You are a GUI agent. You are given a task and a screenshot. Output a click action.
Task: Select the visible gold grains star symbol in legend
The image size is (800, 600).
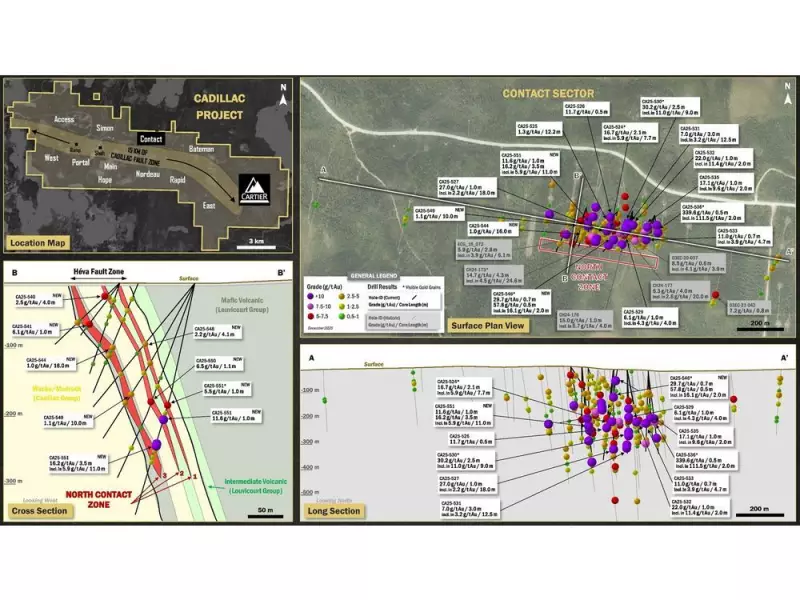coord(404,287)
